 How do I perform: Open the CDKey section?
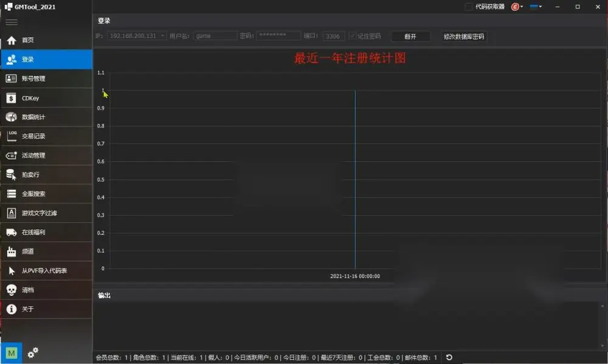tap(46, 98)
